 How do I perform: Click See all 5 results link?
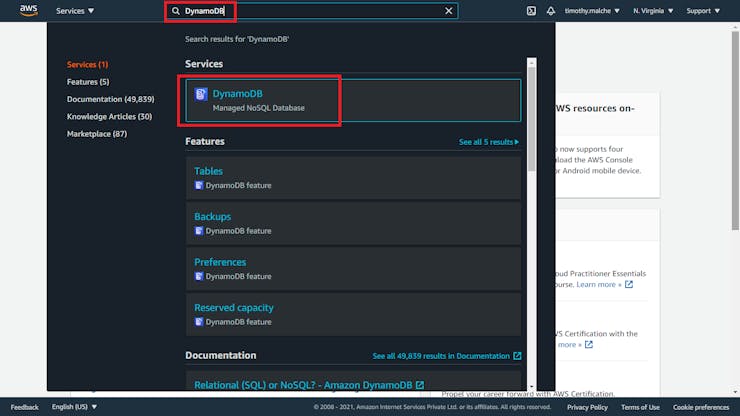click(x=489, y=142)
